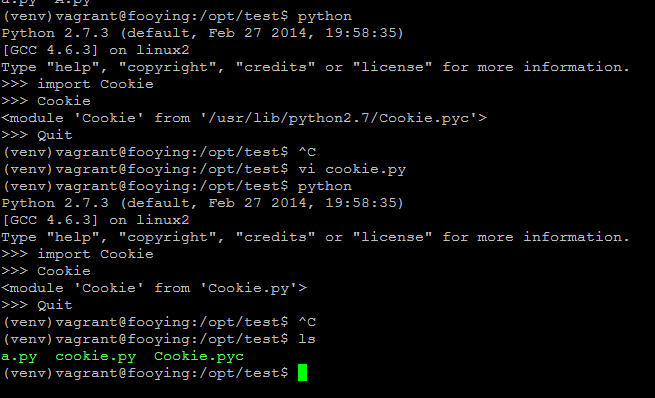This screenshot has height=398, width=655.
Task: Click the 'vi cookie.py' command text
Action: (x=352, y=170)
